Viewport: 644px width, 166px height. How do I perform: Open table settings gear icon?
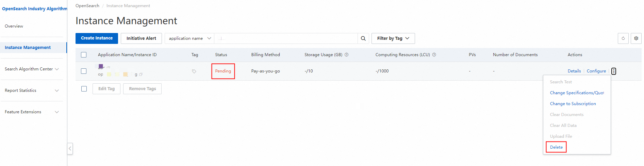pos(636,38)
